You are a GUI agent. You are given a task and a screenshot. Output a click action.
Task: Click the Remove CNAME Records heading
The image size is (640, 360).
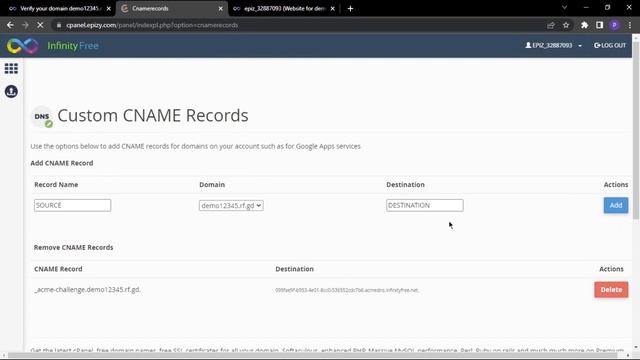(x=73, y=247)
